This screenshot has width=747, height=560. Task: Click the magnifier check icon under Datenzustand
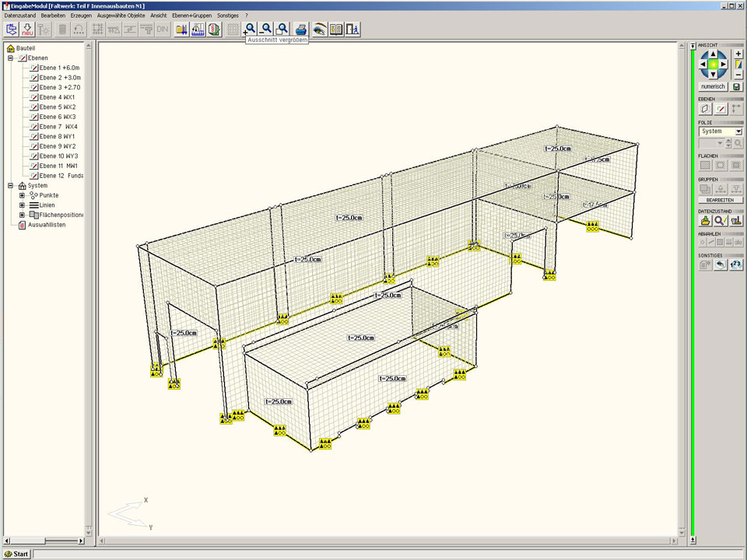(720, 221)
